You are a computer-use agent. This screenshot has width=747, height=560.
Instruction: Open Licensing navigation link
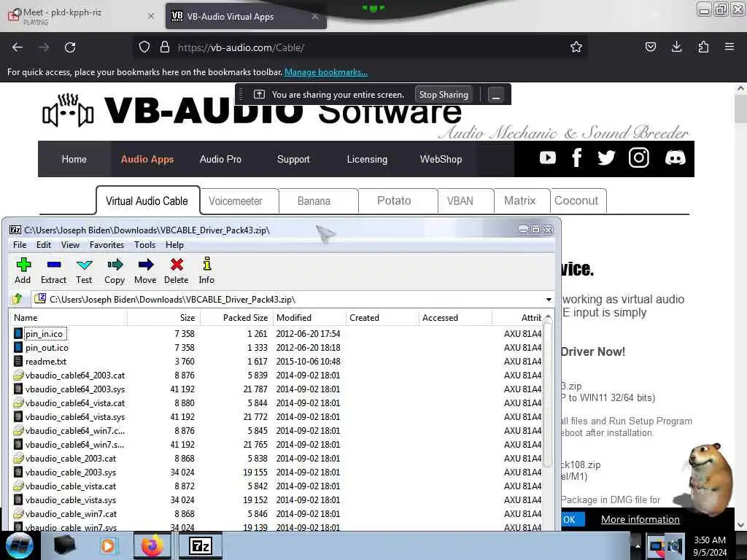367,159
